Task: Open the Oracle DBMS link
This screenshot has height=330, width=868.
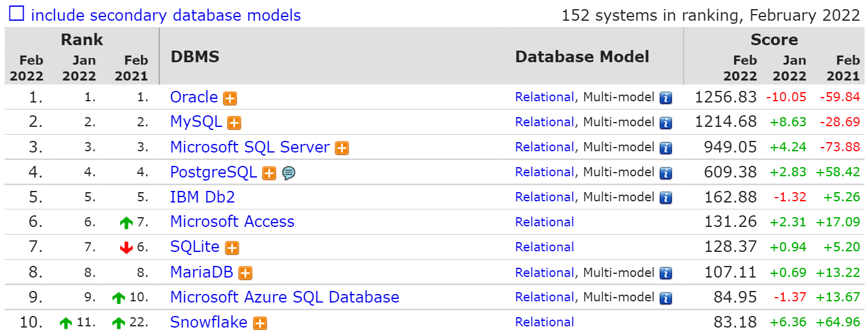Action: (194, 97)
